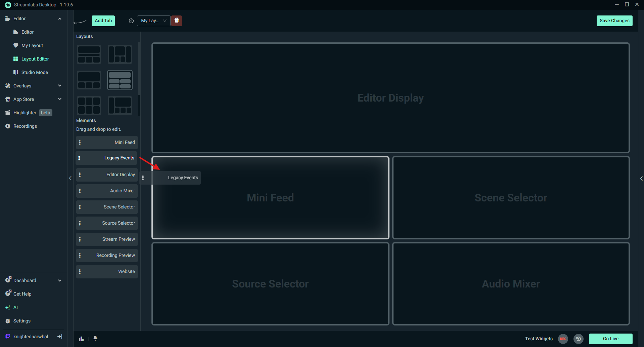Image resolution: width=644 pixels, height=347 pixels.
Task: Delete the current layout with the trash icon
Action: click(177, 21)
